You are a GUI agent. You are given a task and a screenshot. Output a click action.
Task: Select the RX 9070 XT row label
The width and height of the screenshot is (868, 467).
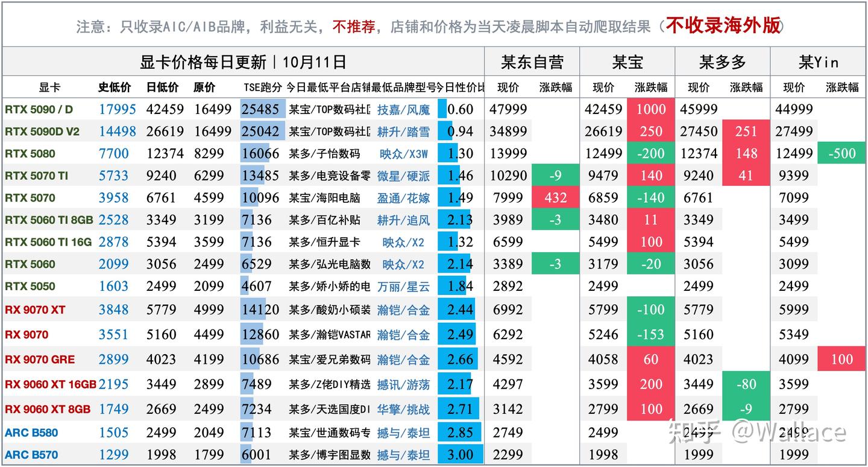[x=35, y=310]
